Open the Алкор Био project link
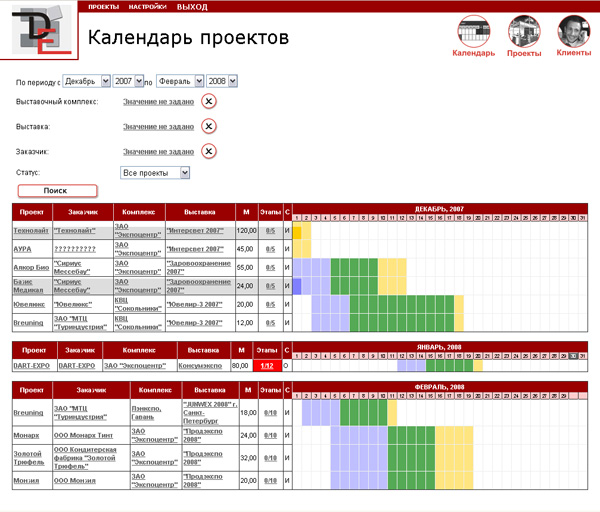Screen dimensions: 600x512 click(x=31, y=267)
